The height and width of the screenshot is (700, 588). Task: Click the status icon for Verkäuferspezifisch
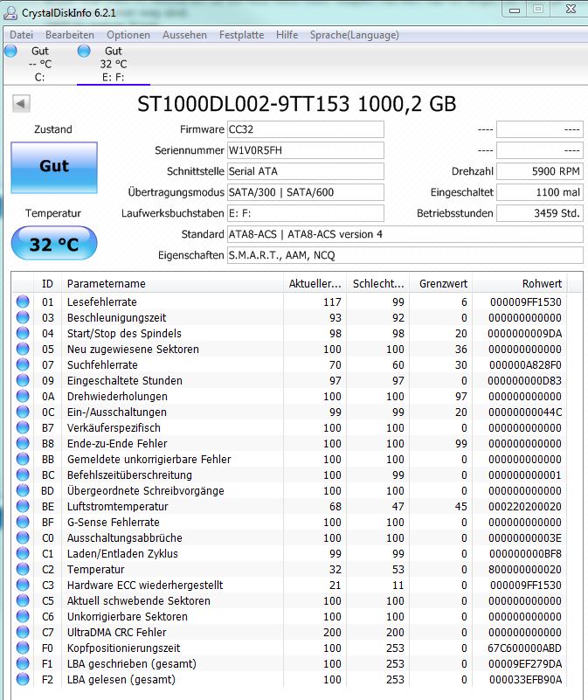(23, 427)
